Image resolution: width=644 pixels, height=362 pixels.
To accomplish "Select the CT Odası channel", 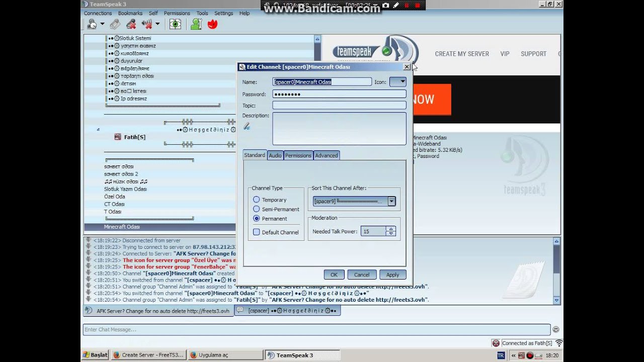I will point(114,204).
